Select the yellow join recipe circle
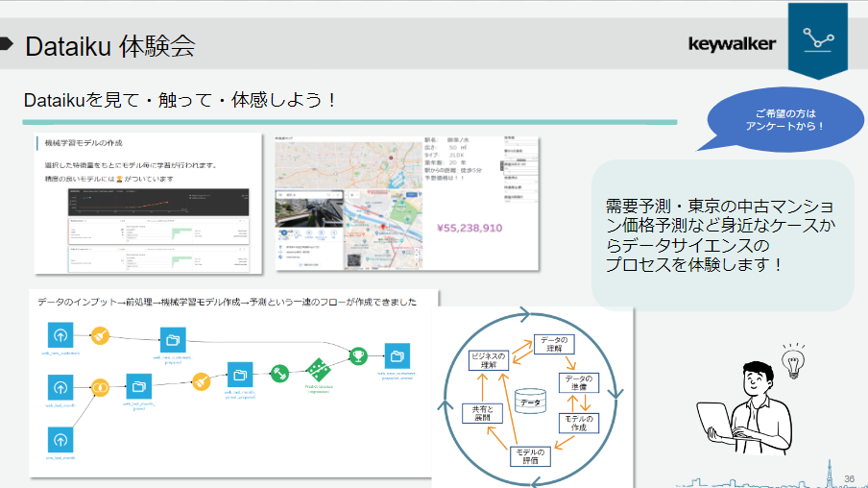 [100, 388]
